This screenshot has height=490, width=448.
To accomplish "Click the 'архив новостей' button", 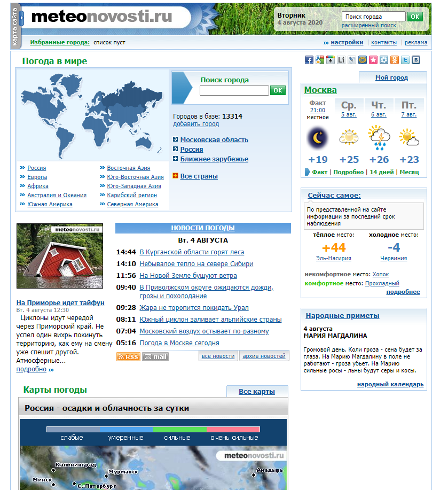I will point(264,356).
